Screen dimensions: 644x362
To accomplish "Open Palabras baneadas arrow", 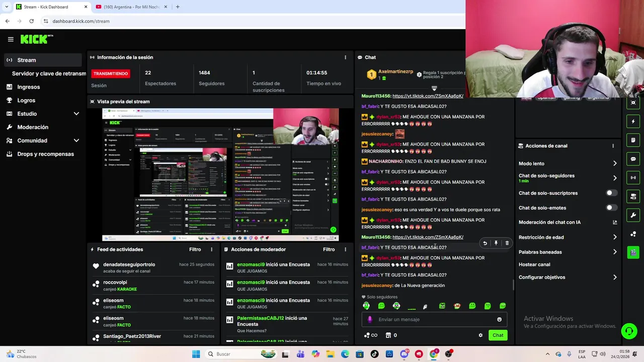I will [x=615, y=252].
